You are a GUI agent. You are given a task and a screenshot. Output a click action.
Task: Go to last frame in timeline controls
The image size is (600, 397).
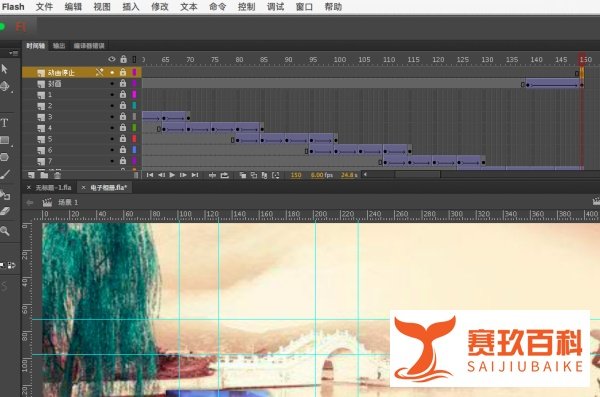tap(195, 175)
